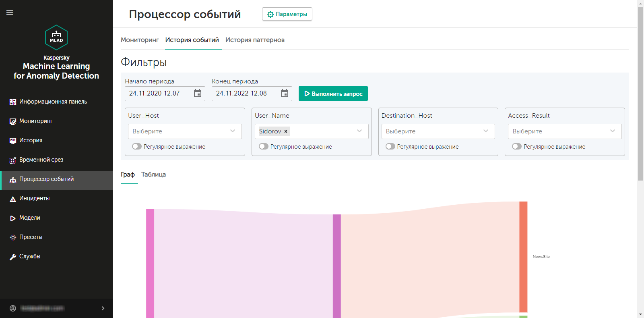This screenshot has width=644, height=318.
Task: Click the Службы wrench icon
Action: coord(13,257)
